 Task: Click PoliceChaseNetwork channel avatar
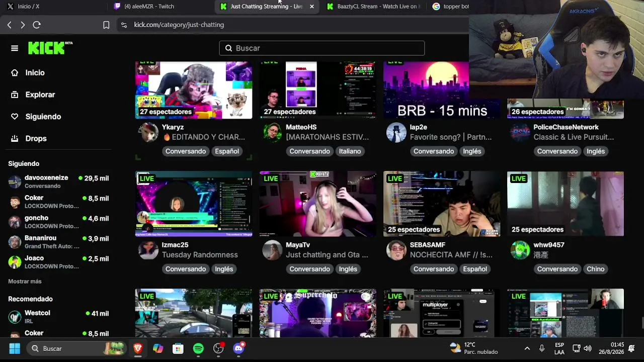520,132
